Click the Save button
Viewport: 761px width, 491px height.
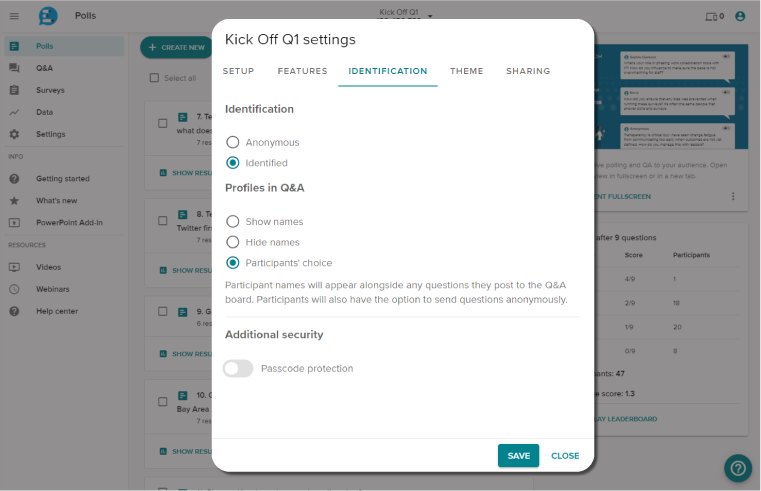point(518,455)
